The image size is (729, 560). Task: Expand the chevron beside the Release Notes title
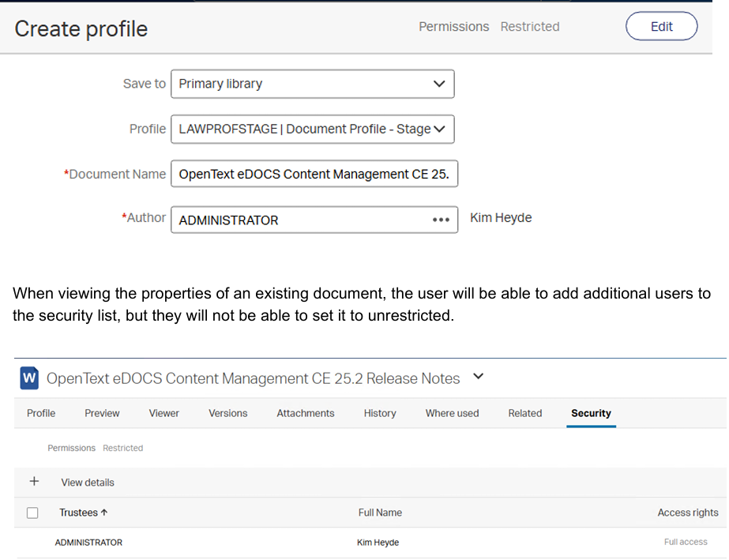point(479,376)
